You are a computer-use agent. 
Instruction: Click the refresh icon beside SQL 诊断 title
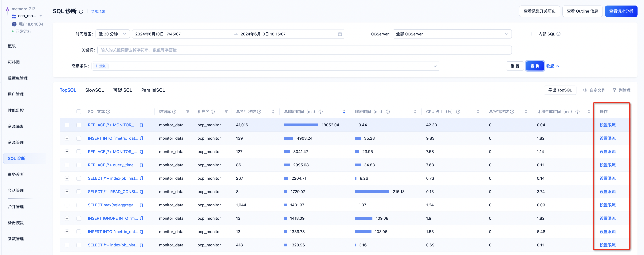pos(81,12)
